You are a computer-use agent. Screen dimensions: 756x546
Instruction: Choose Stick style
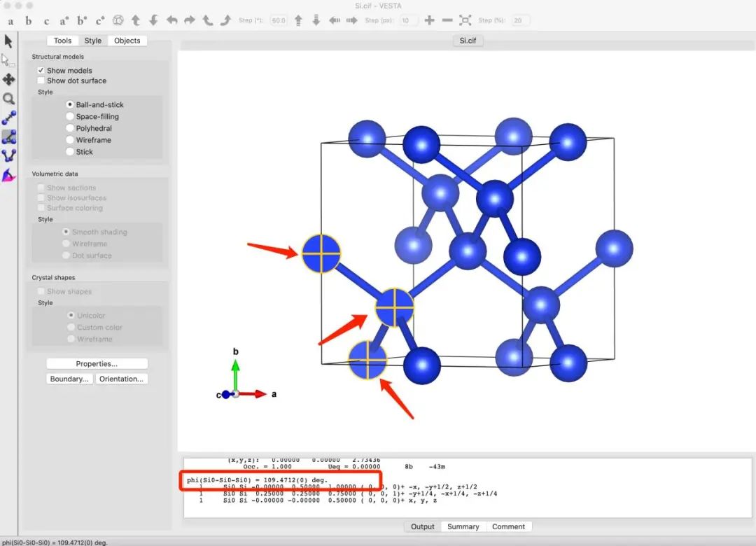[70, 151]
